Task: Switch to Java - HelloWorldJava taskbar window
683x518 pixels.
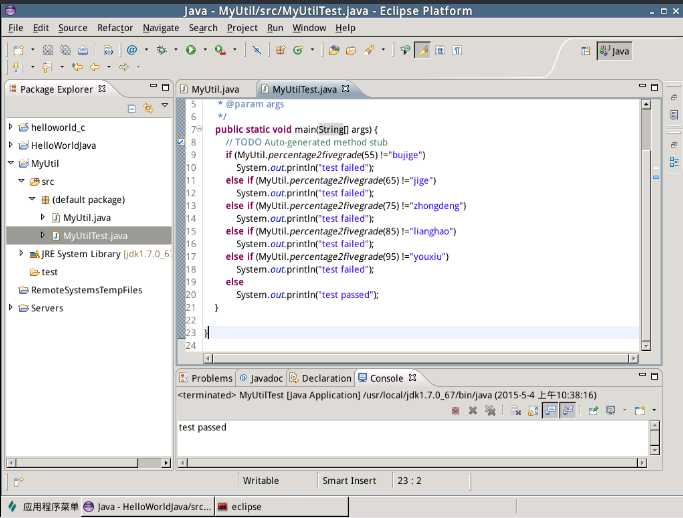Action: click(148, 507)
